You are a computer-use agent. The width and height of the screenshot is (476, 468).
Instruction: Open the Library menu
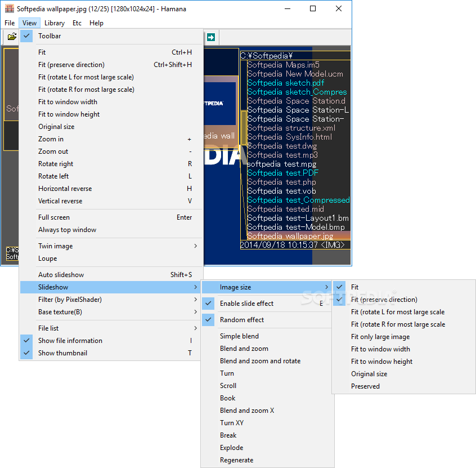pyautogui.click(x=55, y=23)
